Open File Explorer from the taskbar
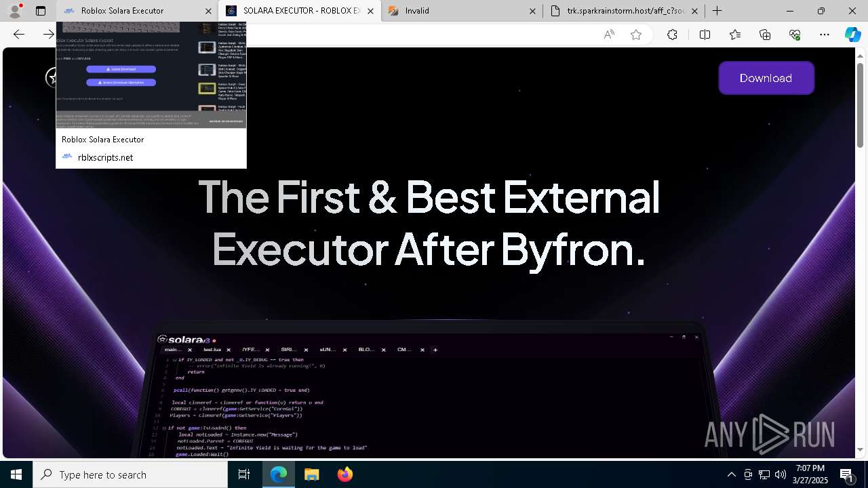Viewport: 868px width, 488px height. click(311, 474)
